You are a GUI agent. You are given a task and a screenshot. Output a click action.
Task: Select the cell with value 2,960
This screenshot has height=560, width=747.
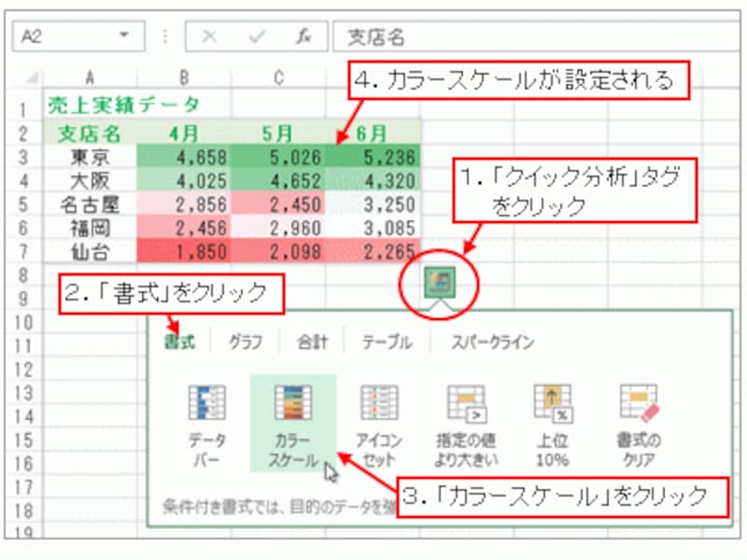278,228
